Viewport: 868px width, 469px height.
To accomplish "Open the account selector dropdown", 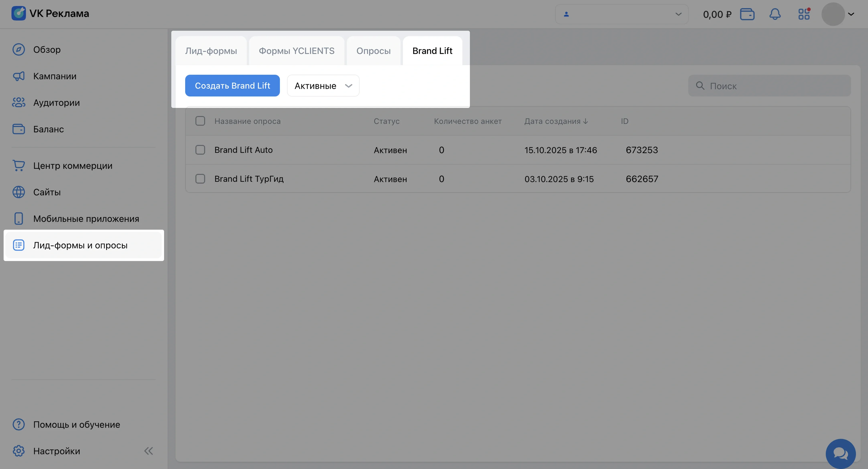I will coord(621,14).
